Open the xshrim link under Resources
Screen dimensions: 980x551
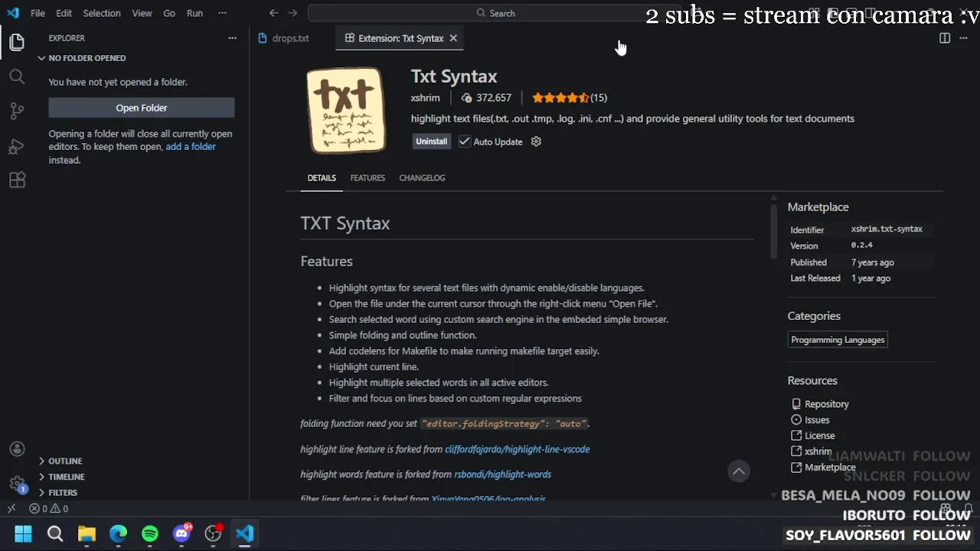point(818,452)
